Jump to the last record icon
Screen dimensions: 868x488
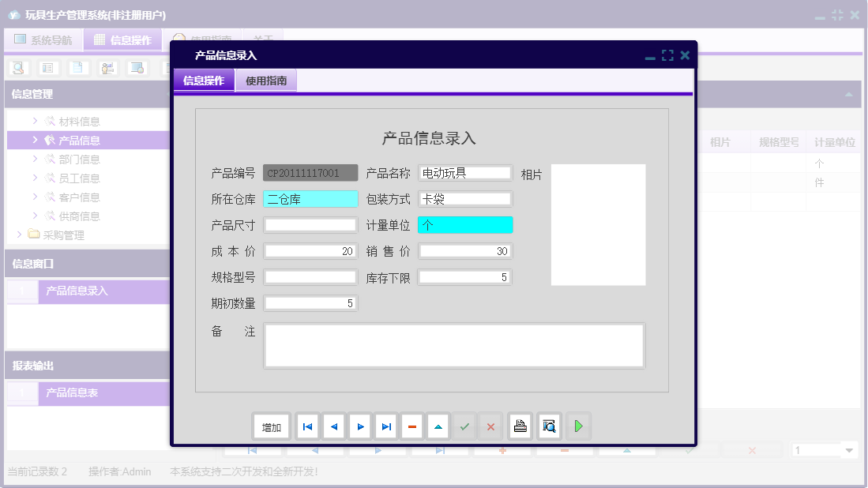[386, 426]
